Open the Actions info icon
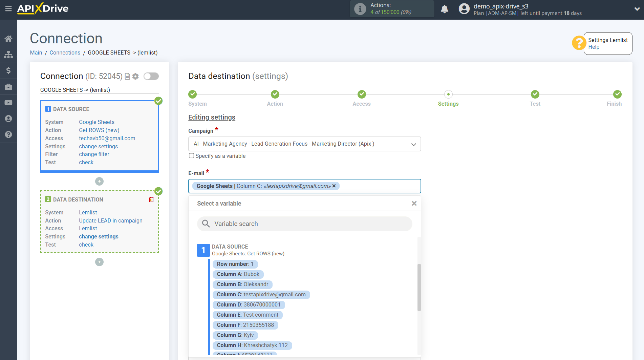 360,9
